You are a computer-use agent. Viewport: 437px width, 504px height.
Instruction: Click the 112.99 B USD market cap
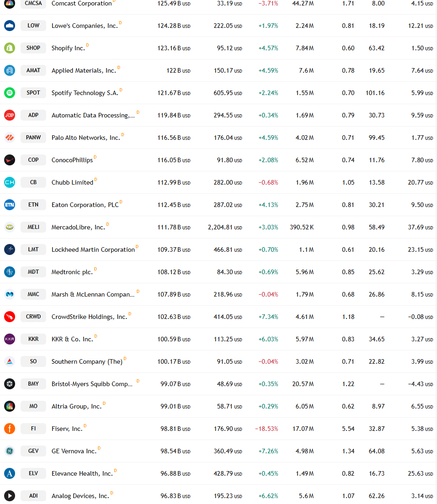click(174, 183)
